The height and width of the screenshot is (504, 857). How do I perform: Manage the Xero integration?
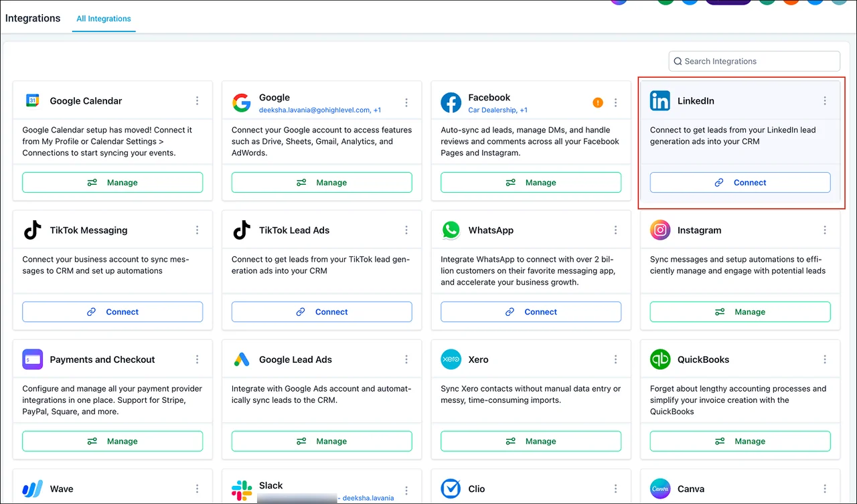[x=531, y=441]
